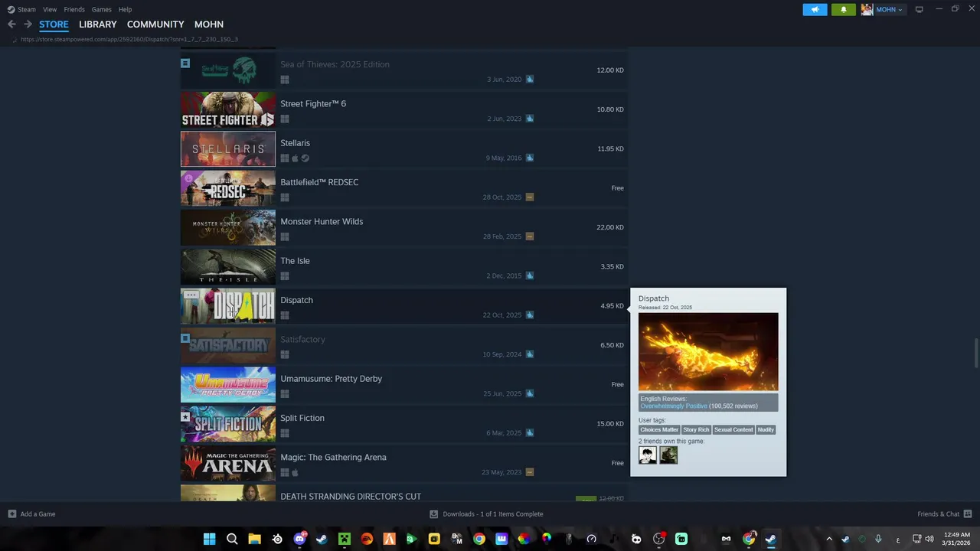Open the green notifications bell

click(844, 9)
